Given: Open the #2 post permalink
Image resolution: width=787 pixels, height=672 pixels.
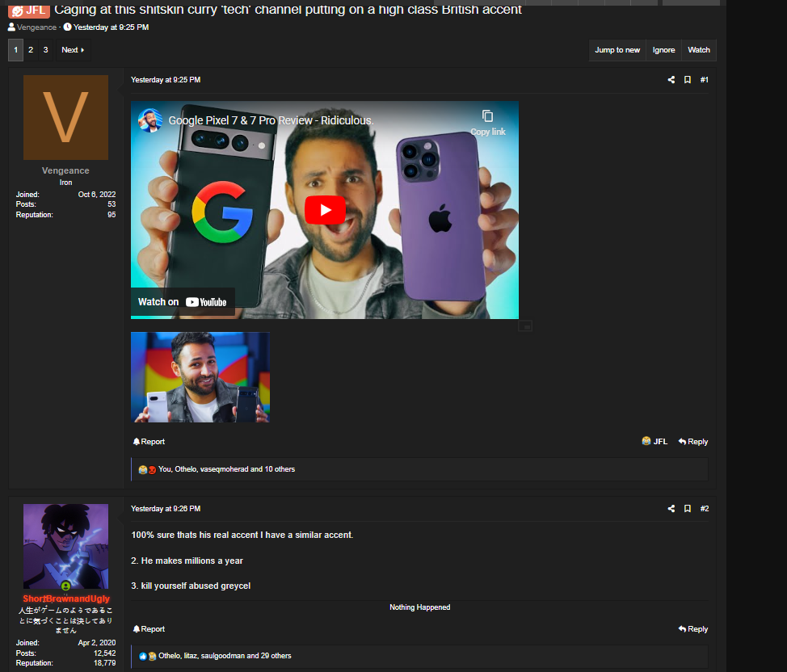Looking at the screenshot, I should (705, 508).
